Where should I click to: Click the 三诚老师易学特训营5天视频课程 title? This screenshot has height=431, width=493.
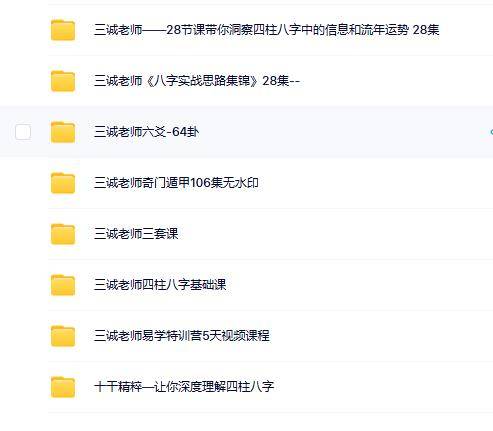pyautogui.click(x=182, y=336)
